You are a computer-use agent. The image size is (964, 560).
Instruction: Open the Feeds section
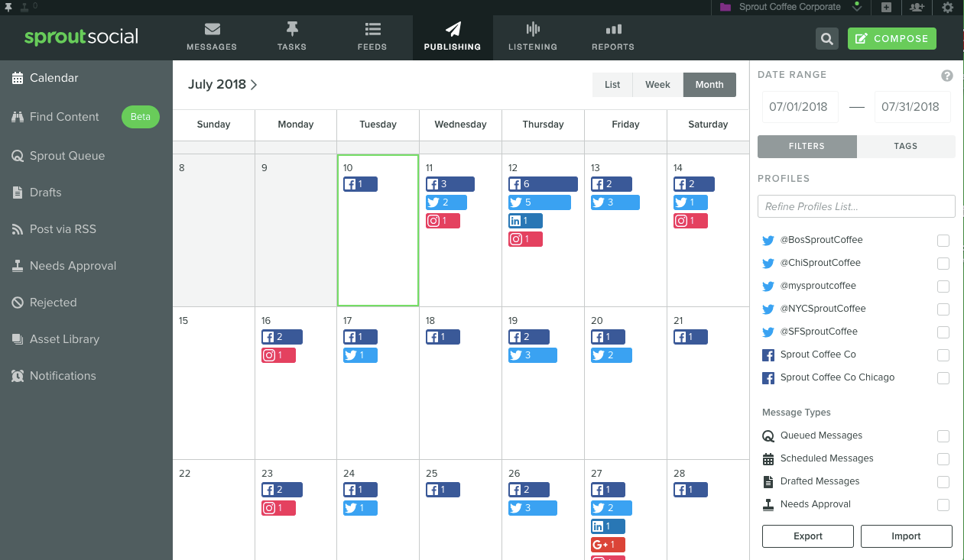(x=372, y=37)
